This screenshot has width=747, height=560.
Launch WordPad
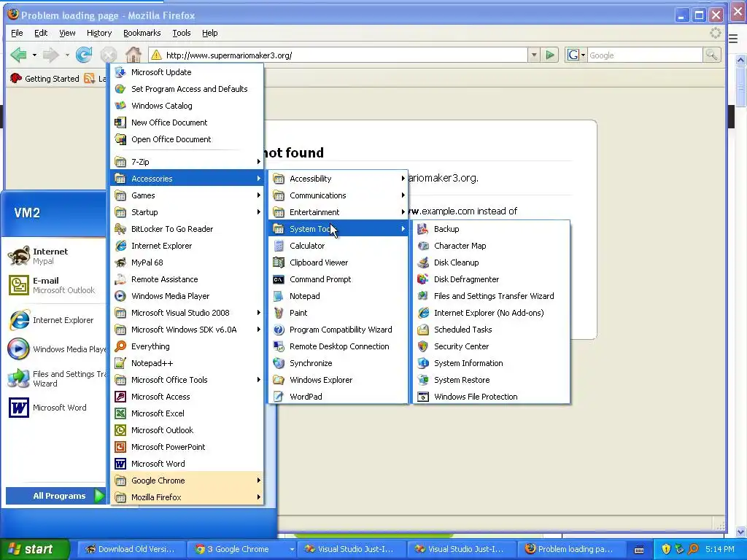(338, 397)
